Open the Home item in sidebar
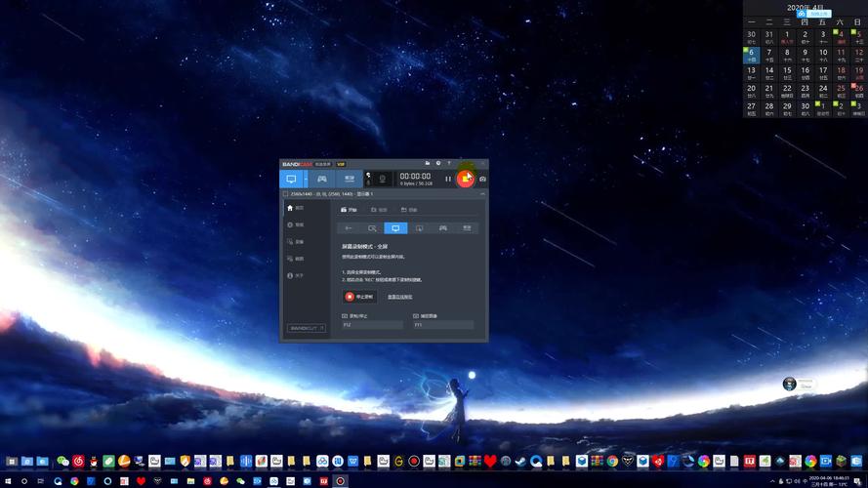Viewport: 868px width, 488px height. pos(296,208)
